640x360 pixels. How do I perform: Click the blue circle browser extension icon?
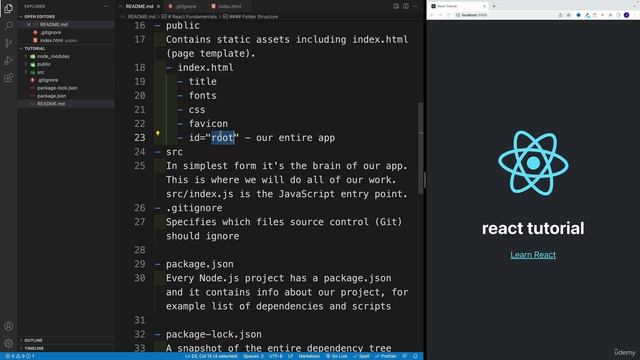[x=578, y=15]
